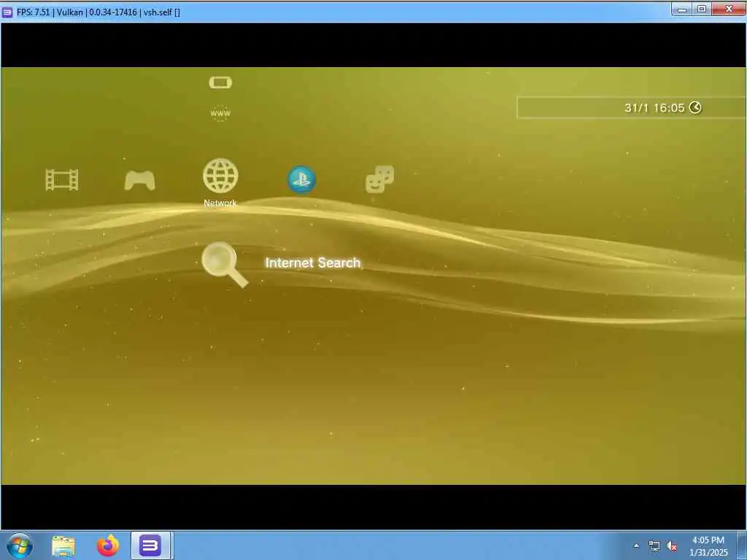Maximize the RPCS3 window
The image size is (747, 560).
click(x=702, y=9)
